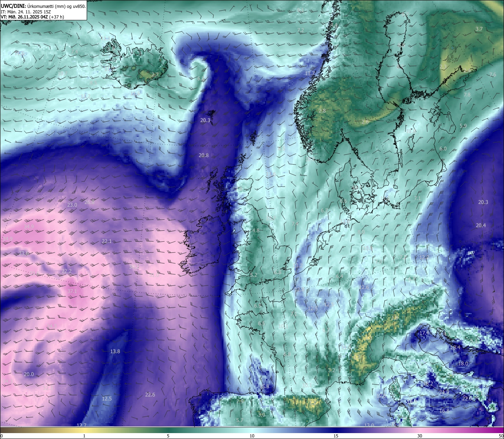Click the 0 tick on the color scale

coord(1,436)
